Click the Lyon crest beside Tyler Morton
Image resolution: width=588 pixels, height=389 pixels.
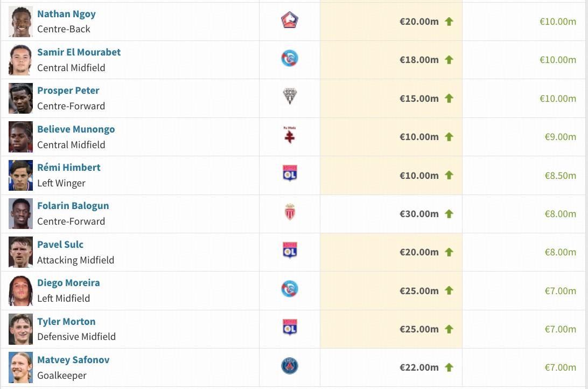290,328
